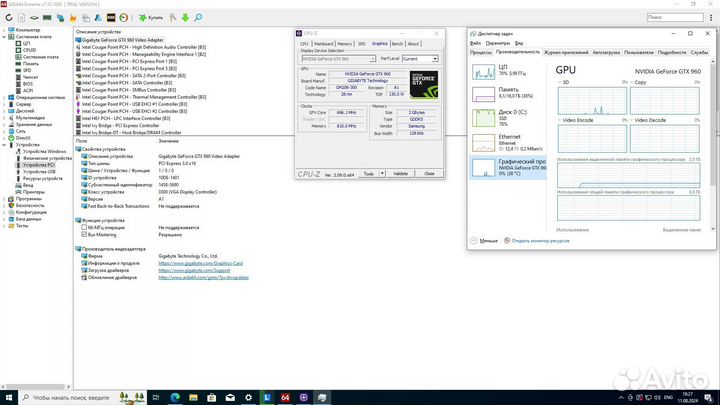Toggle the Bus Mastering checkbox

pos(84,234)
